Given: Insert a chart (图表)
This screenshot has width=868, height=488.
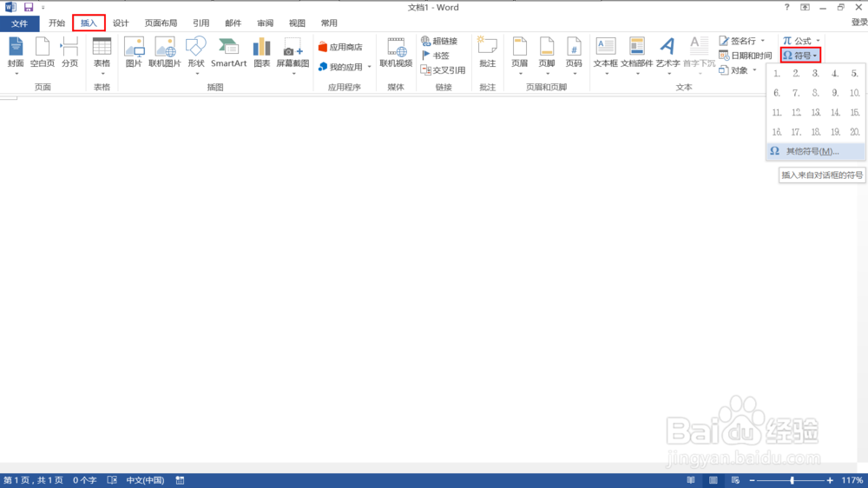Looking at the screenshot, I should (x=262, y=53).
